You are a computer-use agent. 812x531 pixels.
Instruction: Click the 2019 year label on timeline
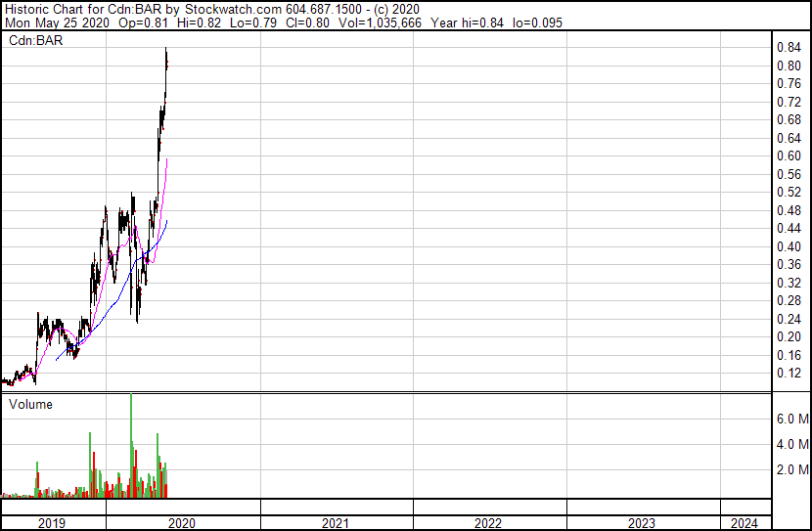[x=52, y=523]
